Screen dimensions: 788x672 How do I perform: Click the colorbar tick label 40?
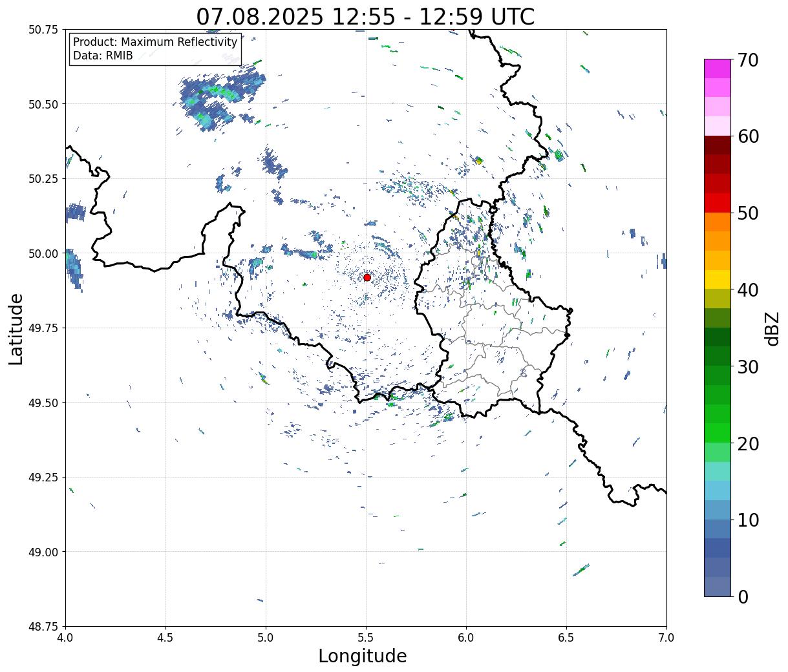[749, 289]
